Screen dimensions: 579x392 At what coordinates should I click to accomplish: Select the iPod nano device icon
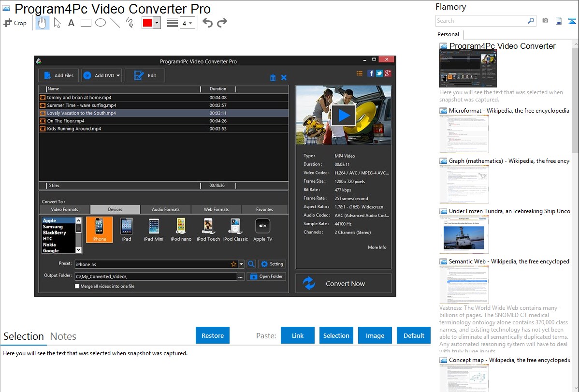181,230
